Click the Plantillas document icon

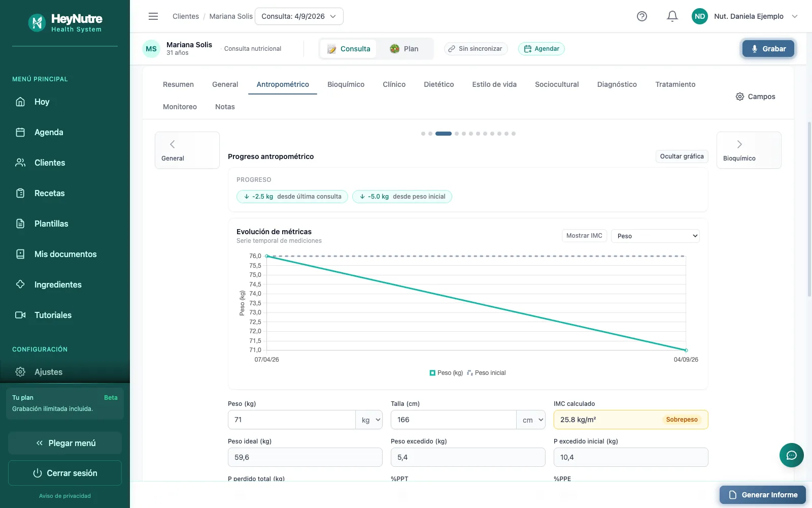(20, 224)
